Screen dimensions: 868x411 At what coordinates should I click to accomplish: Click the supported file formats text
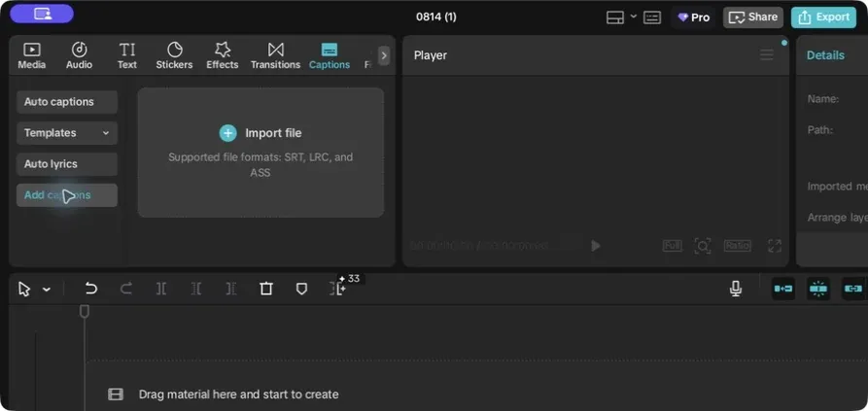pyautogui.click(x=260, y=165)
